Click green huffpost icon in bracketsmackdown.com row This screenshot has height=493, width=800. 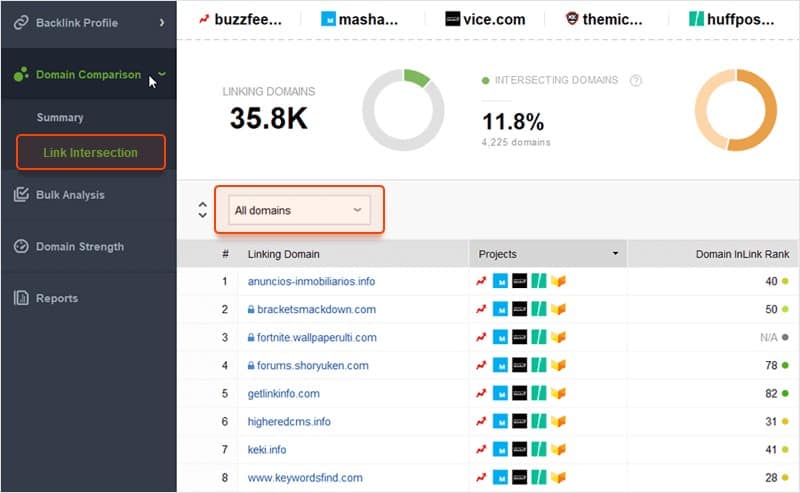click(539, 309)
